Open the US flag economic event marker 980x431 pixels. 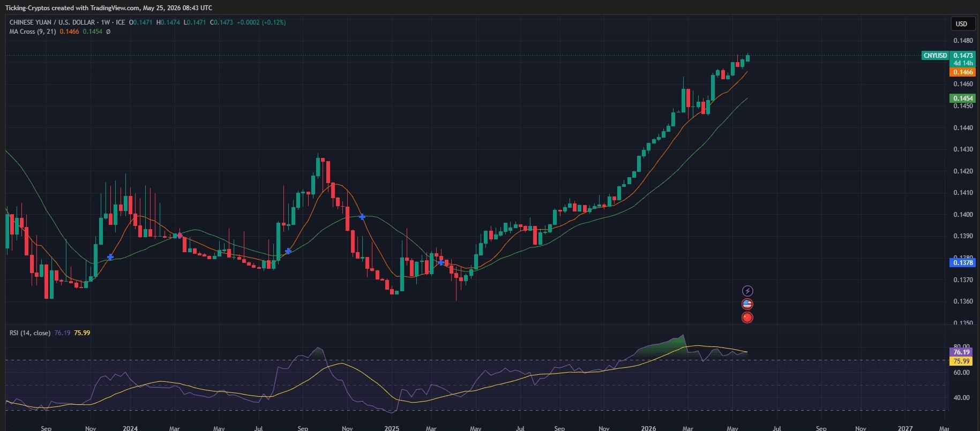click(747, 304)
